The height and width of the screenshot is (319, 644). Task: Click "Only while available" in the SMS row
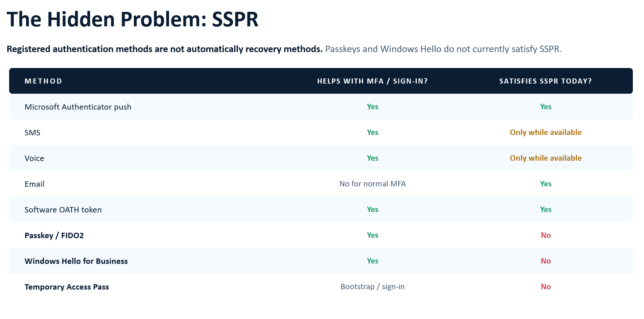coord(546,132)
